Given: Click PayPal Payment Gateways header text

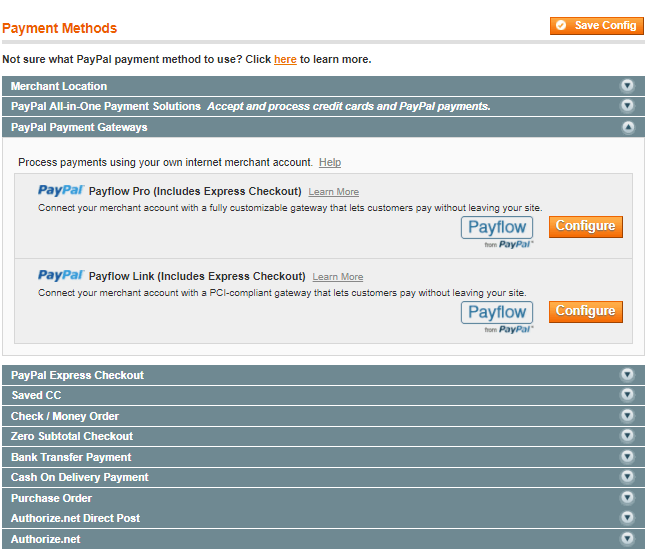Looking at the screenshot, I should (79, 127).
